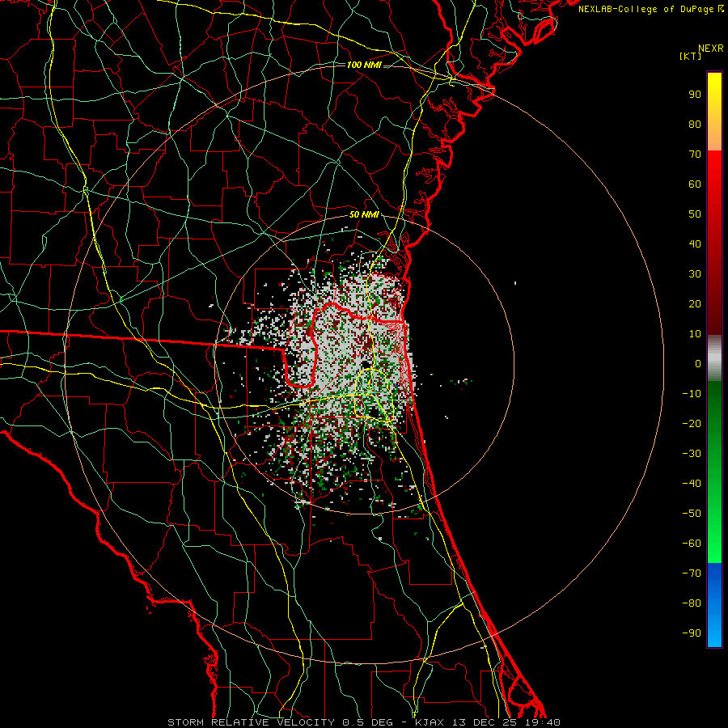Click the 80 value on the velocity scale

tap(695, 124)
